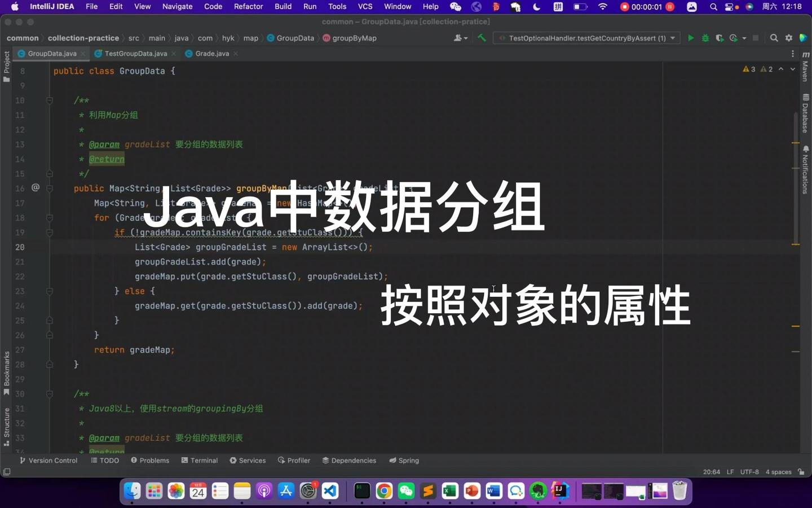
Task: Open the Search Everywhere magnifier
Action: tap(774, 38)
